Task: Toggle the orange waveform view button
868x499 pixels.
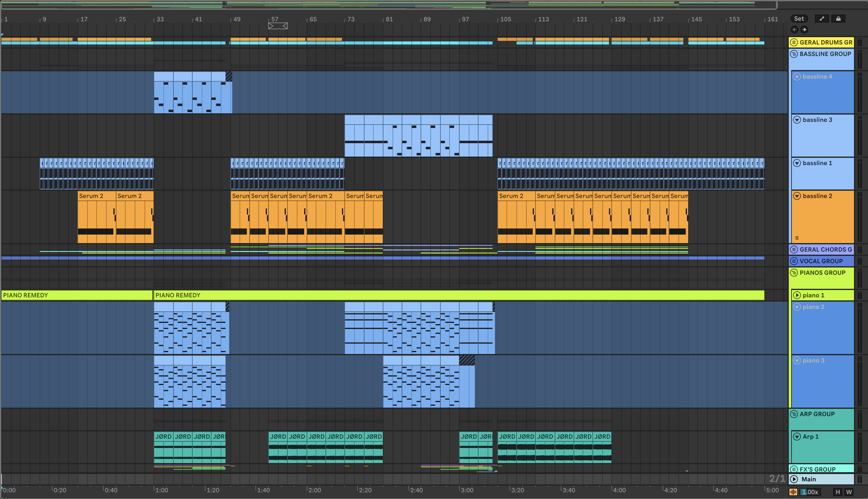Action: coord(793,492)
